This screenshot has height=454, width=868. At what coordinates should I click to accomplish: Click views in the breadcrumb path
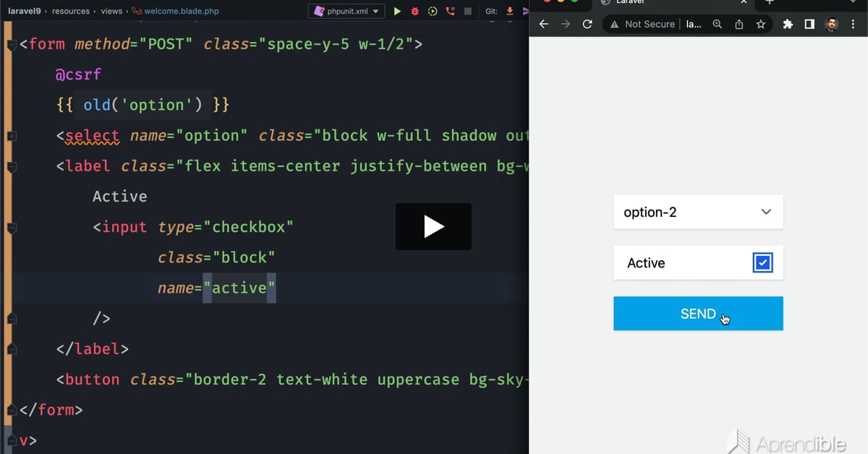(111, 11)
